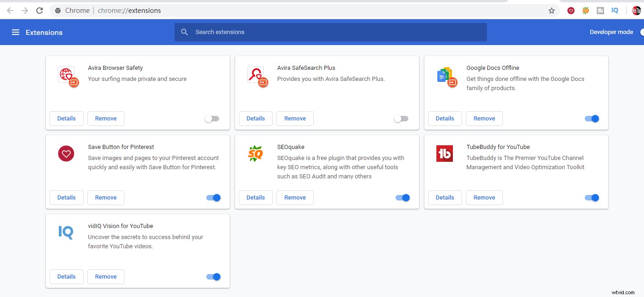Turn off TubeBuddy for YouTube
644x297 pixels.
(591, 197)
